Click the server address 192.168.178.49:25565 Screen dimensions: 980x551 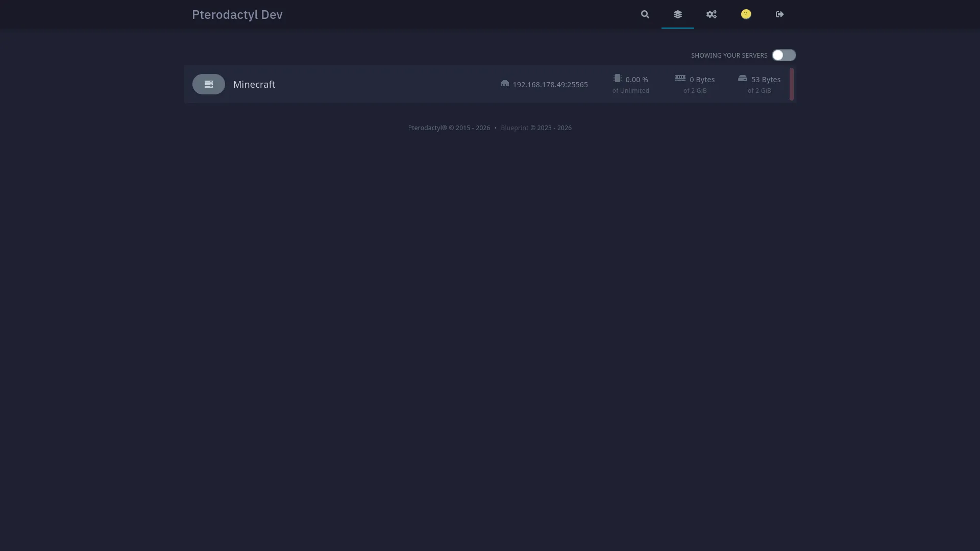550,85
